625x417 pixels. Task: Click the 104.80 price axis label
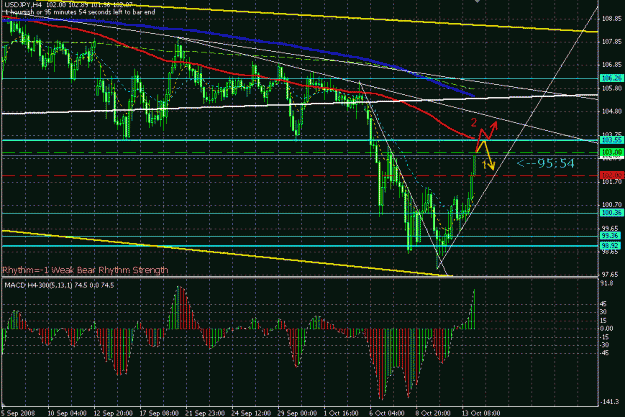(612, 111)
